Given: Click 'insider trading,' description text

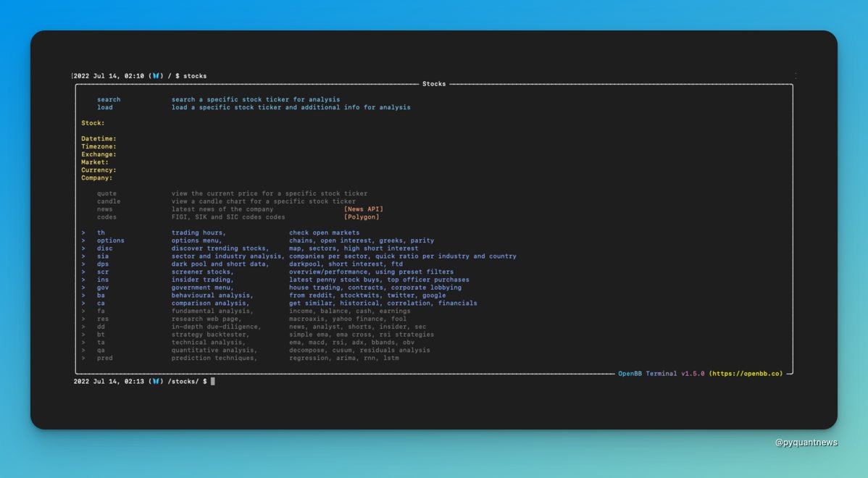Looking at the screenshot, I should click(x=203, y=280).
